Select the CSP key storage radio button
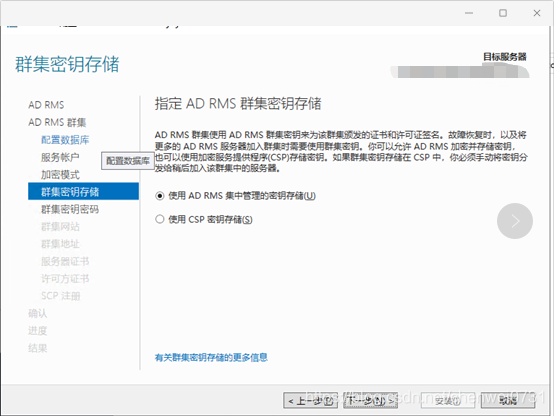554x416 pixels. pos(160,219)
